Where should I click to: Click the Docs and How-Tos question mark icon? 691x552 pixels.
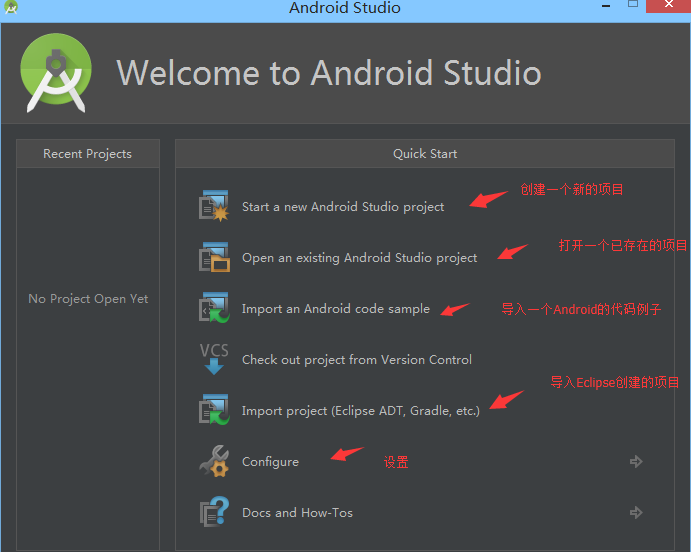click(x=214, y=512)
